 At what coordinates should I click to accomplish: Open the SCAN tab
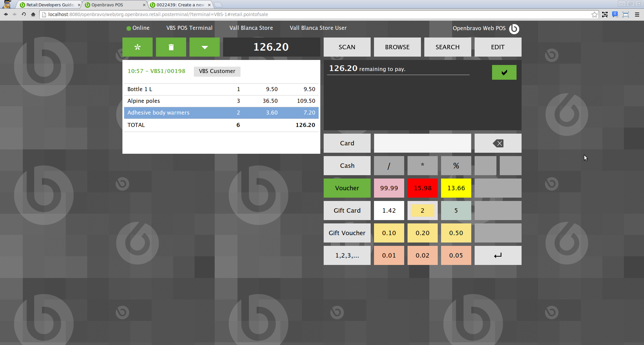pos(347,47)
